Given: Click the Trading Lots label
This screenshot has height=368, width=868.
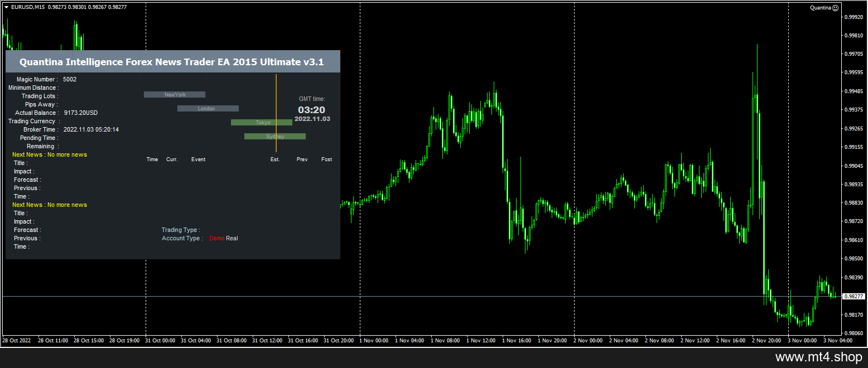Looking at the screenshot, I should click(40, 96).
